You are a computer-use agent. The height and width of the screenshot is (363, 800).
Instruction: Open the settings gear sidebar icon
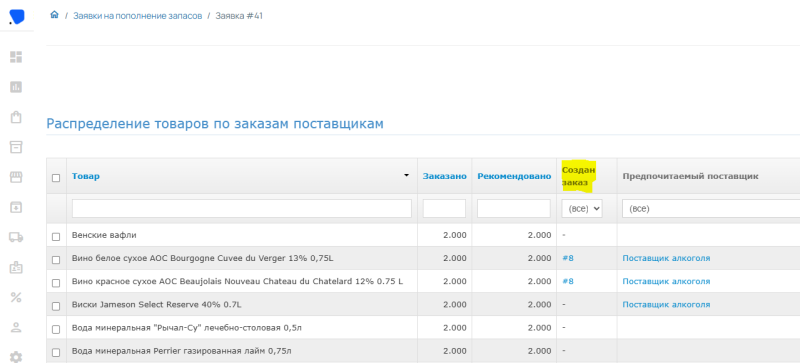click(x=16, y=357)
